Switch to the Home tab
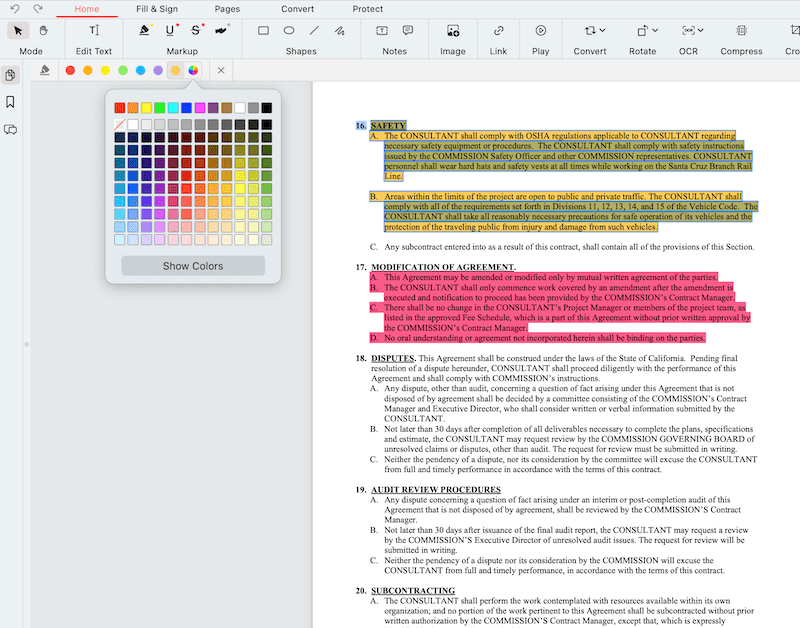 (87, 9)
